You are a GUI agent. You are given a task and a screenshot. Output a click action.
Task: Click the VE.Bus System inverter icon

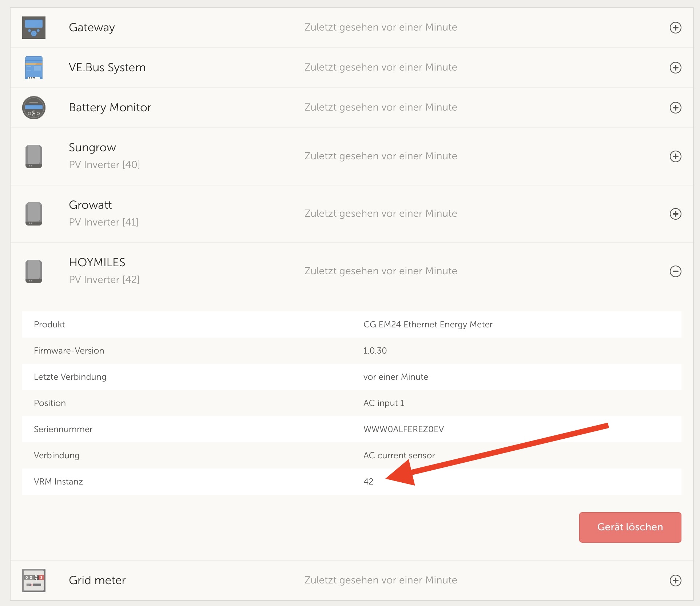[33, 68]
